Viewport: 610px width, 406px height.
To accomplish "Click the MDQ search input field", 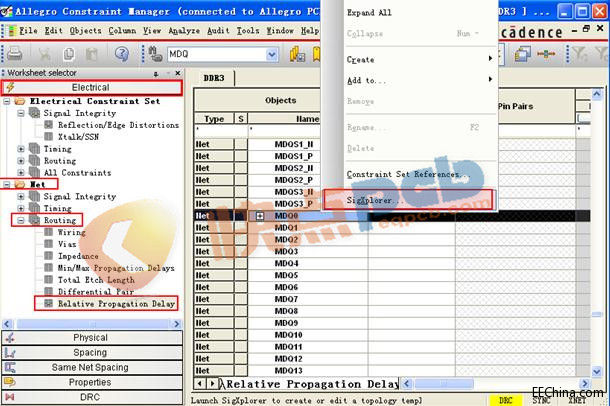I will click(217, 54).
